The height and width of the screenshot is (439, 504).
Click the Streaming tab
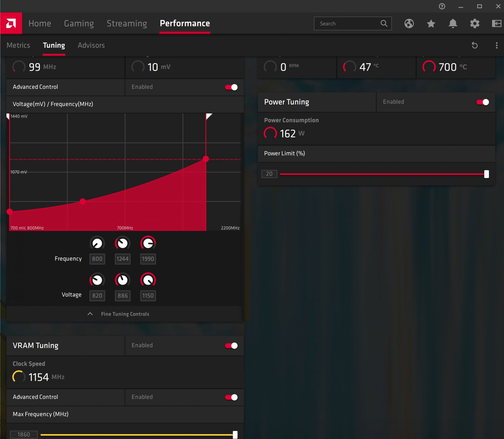point(127,23)
